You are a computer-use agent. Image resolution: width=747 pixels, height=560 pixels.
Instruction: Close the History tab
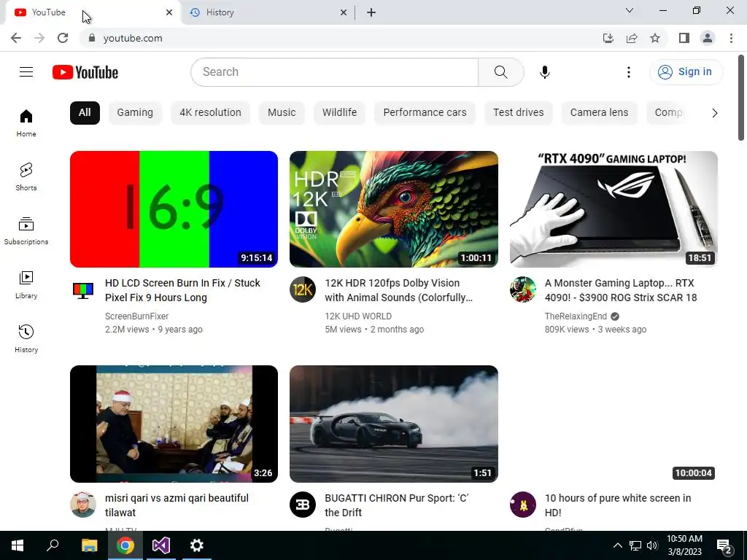[343, 12]
